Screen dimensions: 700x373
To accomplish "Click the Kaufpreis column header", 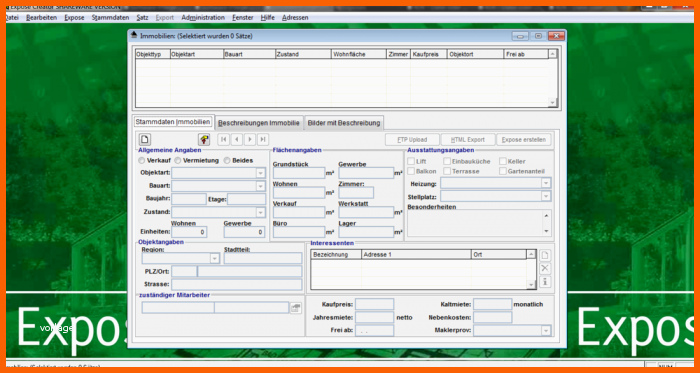I will point(429,54).
